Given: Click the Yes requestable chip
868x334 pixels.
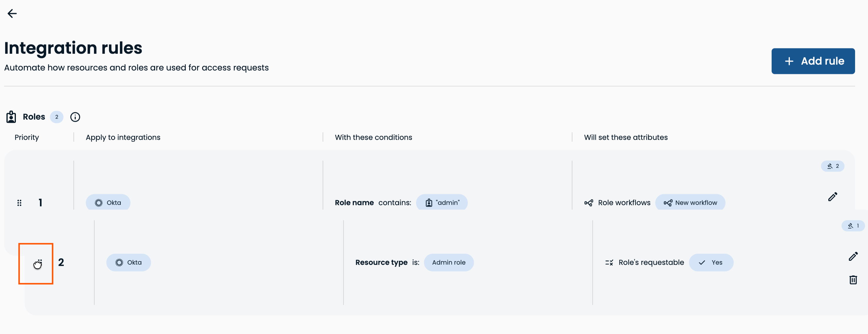Looking at the screenshot, I should [711, 262].
